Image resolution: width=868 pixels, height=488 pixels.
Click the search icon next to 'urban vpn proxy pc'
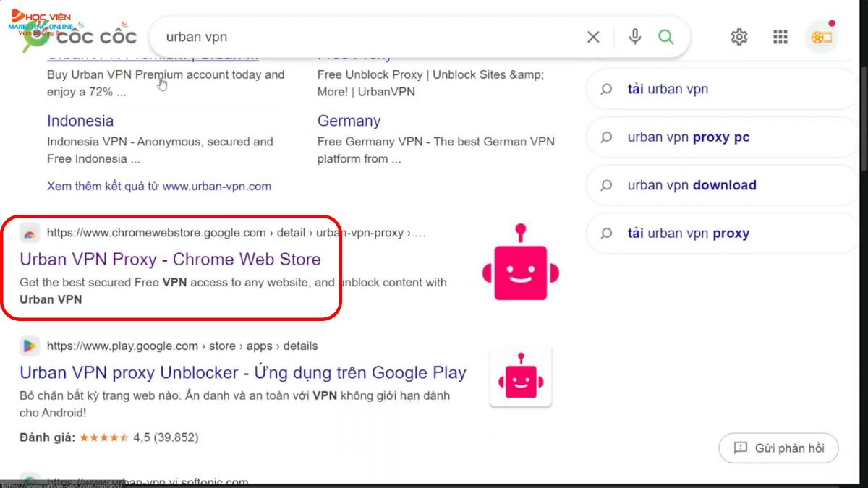click(x=607, y=137)
